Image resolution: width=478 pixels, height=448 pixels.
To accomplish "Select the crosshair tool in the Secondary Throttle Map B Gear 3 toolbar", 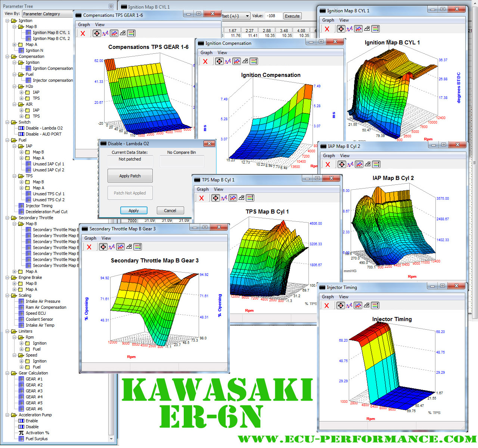I will tap(103, 247).
